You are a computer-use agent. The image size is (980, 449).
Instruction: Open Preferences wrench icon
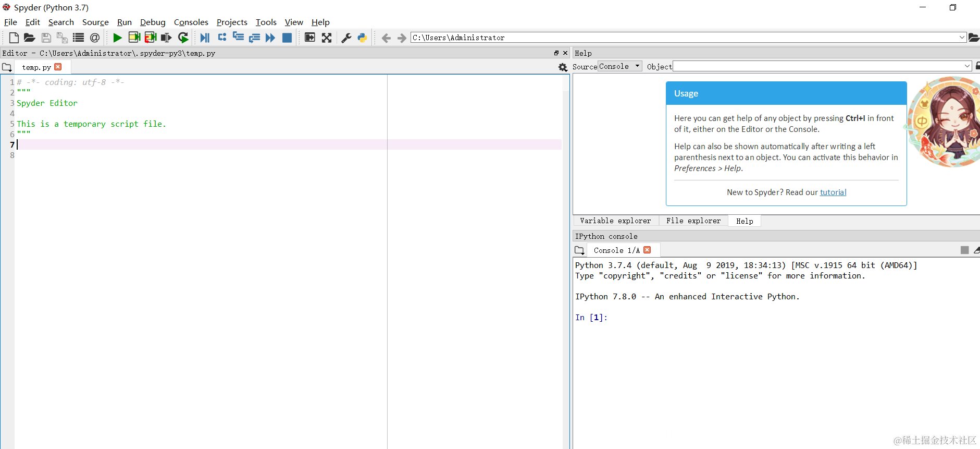pos(346,38)
